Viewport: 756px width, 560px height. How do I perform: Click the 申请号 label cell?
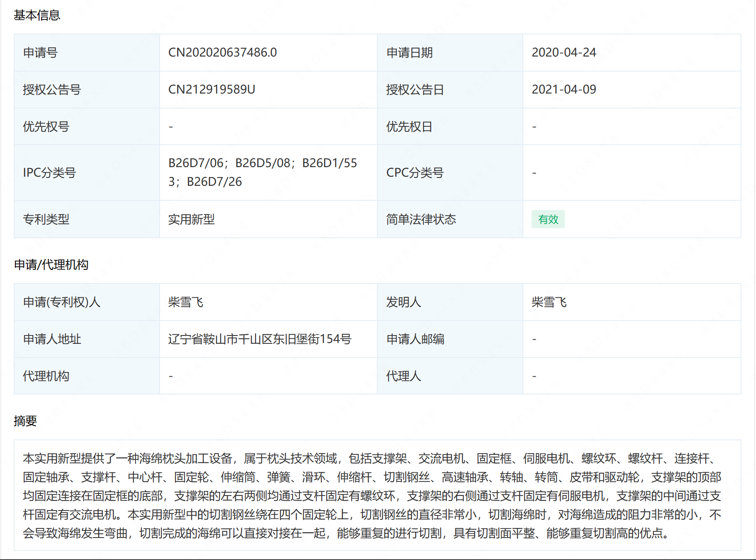pyautogui.click(x=87, y=53)
